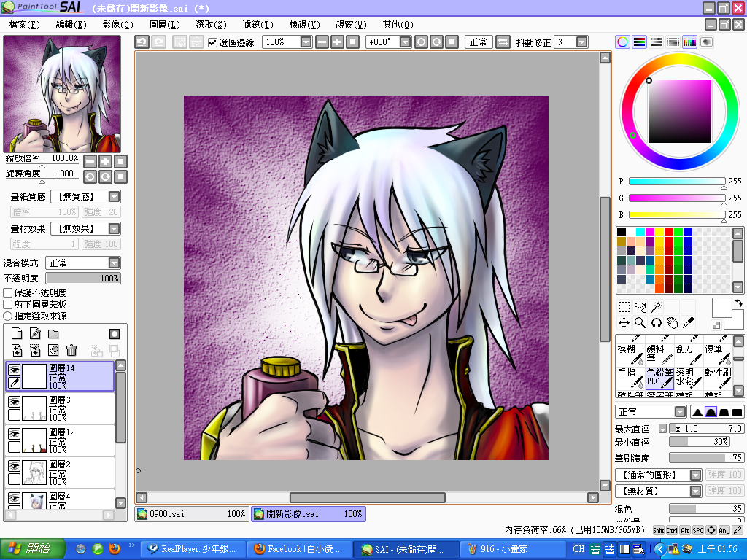Switch to the 0900.sai document tab
The image size is (747, 560).
tap(192, 514)
